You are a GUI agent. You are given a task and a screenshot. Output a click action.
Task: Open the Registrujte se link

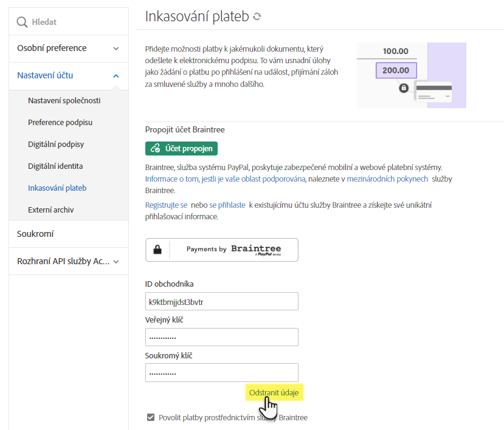[166, 205]
